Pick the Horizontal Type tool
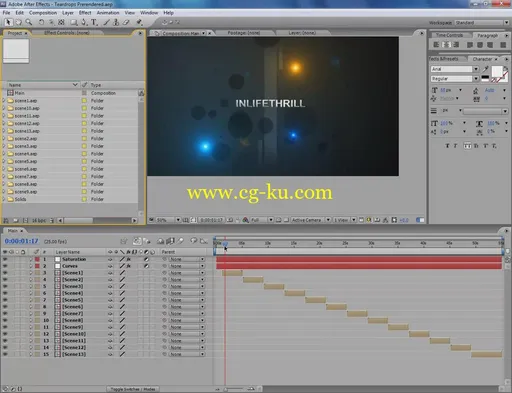 pos(94,22)
